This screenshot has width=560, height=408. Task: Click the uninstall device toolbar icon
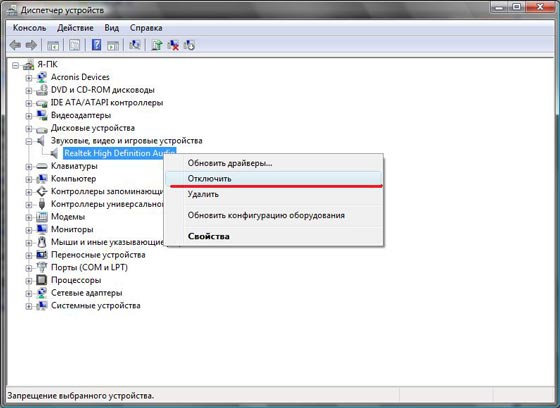click(x=189, y=45)
